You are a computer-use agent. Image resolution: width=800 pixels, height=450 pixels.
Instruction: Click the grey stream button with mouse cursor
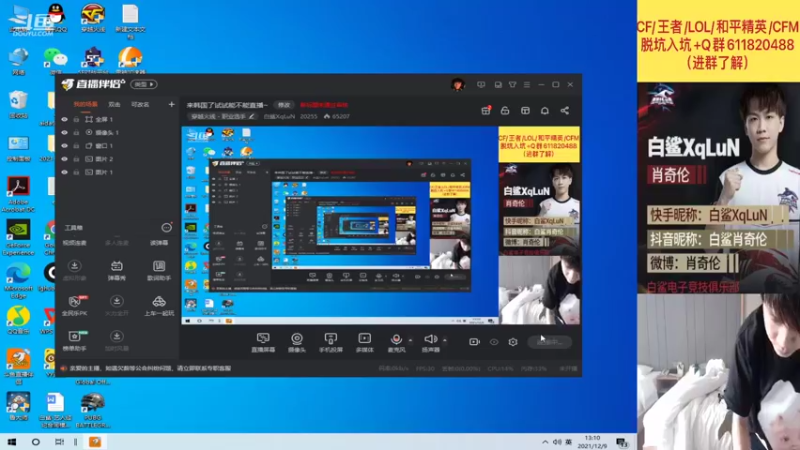(x=549, y=342)
